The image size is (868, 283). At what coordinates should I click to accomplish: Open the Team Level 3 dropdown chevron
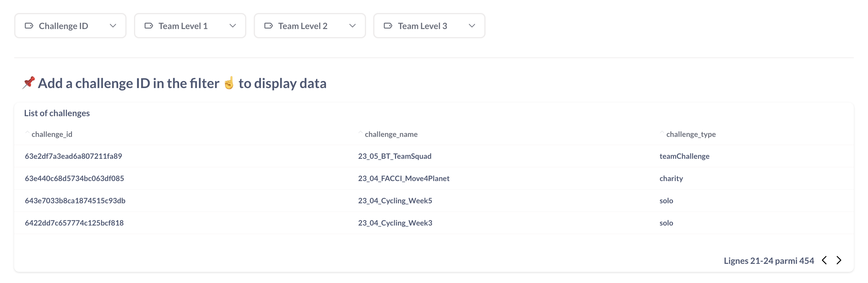(472, 26)
